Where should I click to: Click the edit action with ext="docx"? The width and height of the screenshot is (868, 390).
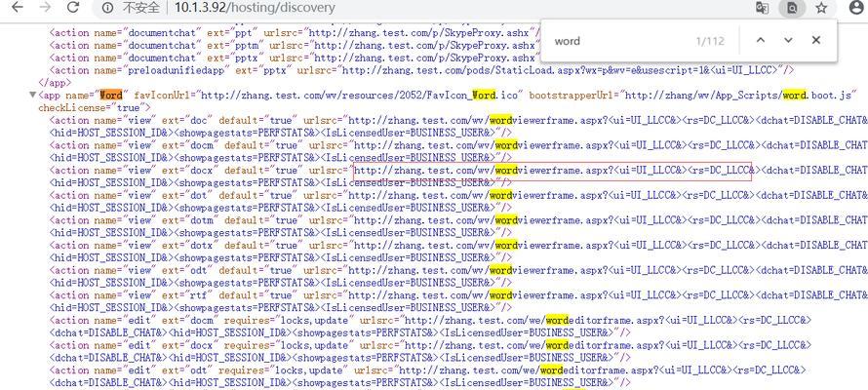click(431, 351)
